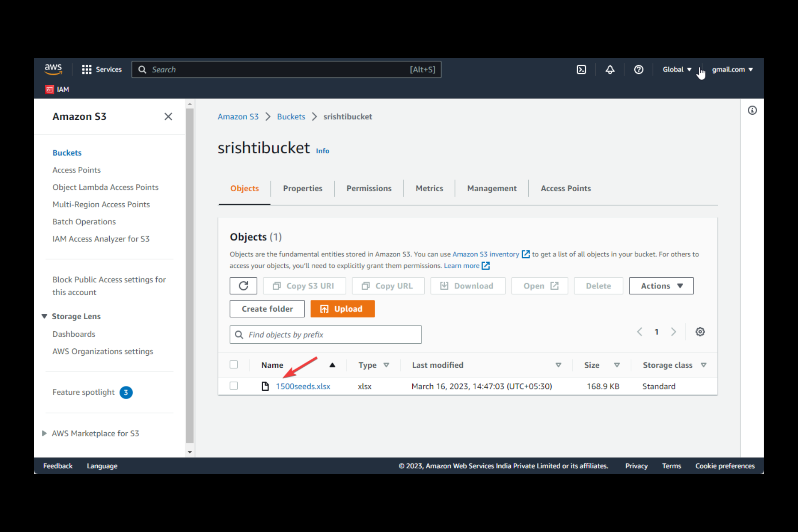Click the external link icon after Amazon S3 inventory
798x532 pixels.
(x=525, y=254)
